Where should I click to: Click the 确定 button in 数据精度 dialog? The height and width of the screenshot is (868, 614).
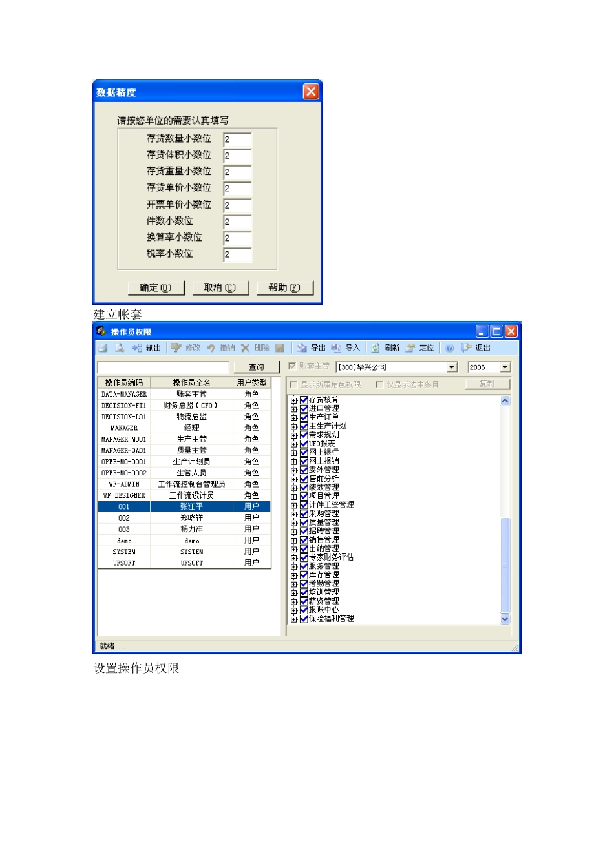(x=156, y=287)
